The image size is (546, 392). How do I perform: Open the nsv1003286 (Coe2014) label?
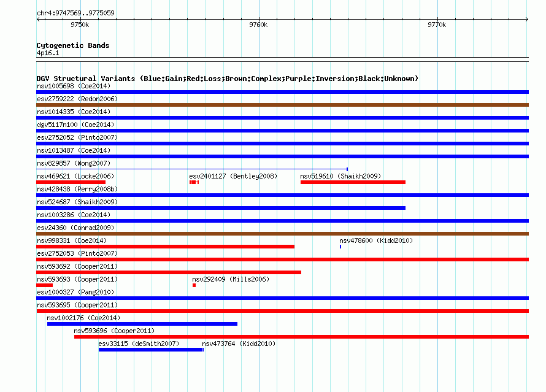click(x=74, y=215)
